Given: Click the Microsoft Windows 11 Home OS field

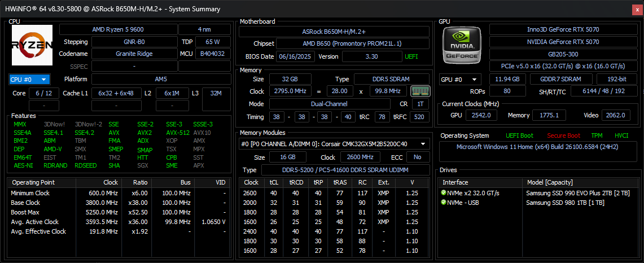Looking at the screenshot, I should click(x=537, y=147).
